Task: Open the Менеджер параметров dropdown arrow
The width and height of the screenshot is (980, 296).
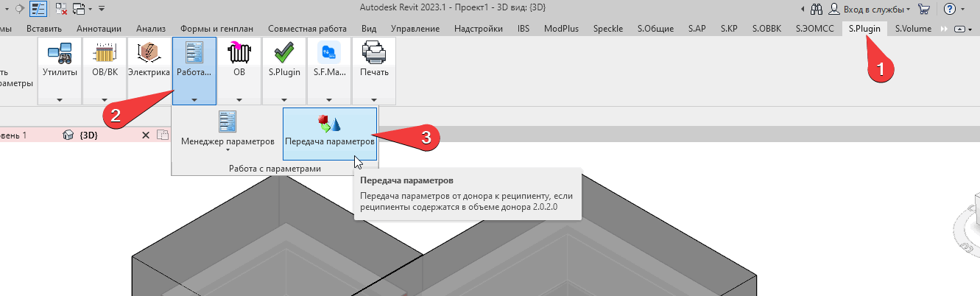Action: (228, 151)
